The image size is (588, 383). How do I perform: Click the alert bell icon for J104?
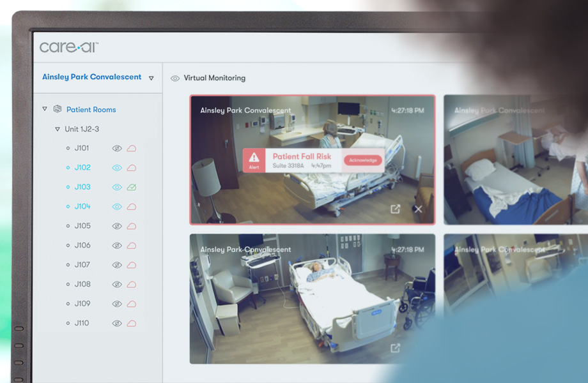click(x=132, y=207)
